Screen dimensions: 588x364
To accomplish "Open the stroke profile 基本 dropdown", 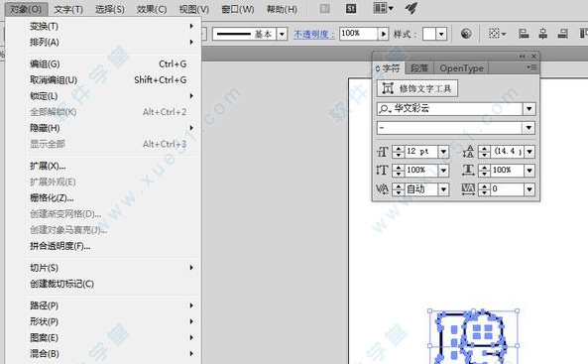I will [282, 34].
